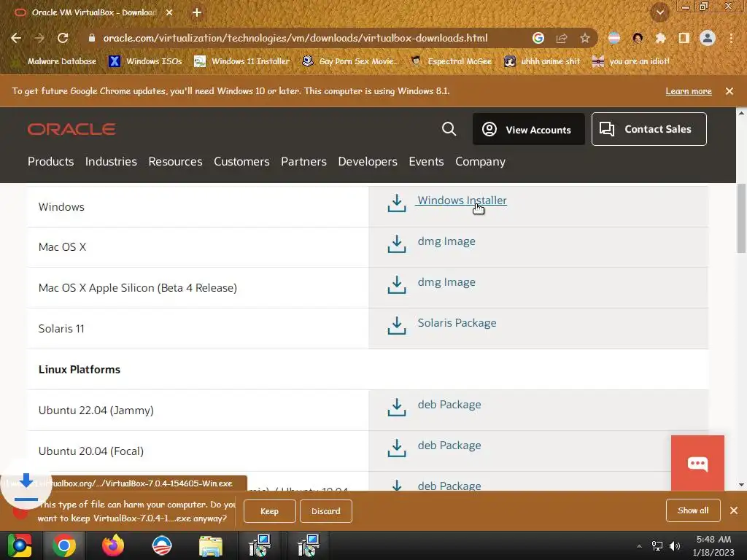
Task: Click the volume icon in system tray
Action: click(675, 545)
